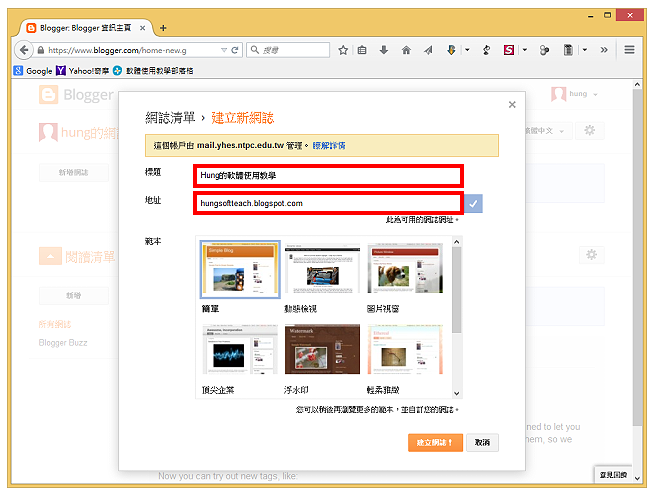Open the Yahoo! bookmark

coord(83,71)
